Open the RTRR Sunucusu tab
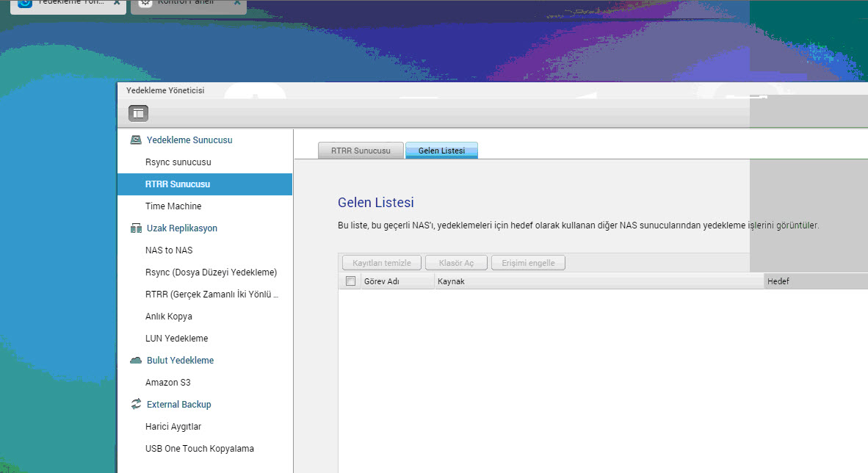The height and width of the screenshot is (473, 868). pos(361,151)
